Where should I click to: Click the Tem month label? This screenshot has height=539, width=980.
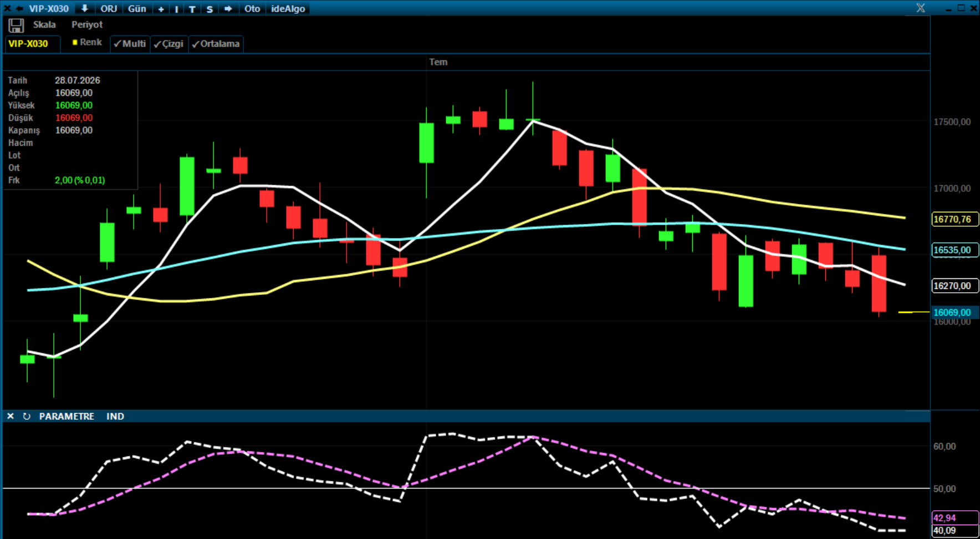coord(438,62)
